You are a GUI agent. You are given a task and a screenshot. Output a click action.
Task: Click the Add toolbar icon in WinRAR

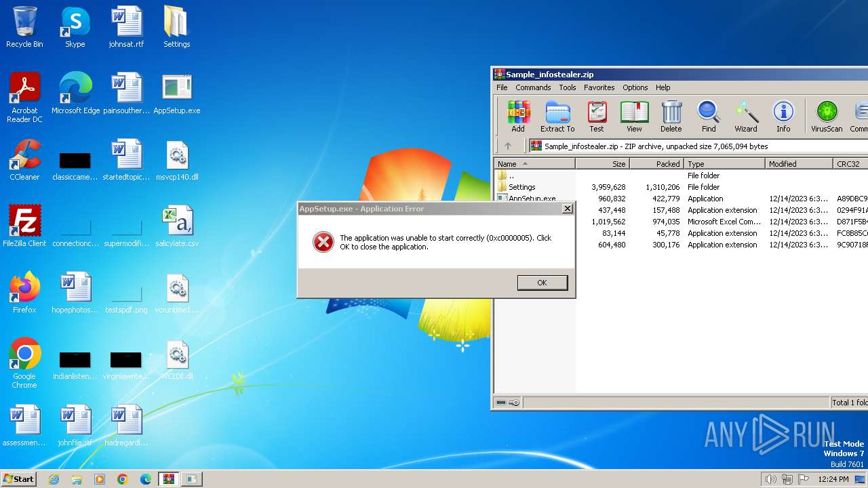518,116
